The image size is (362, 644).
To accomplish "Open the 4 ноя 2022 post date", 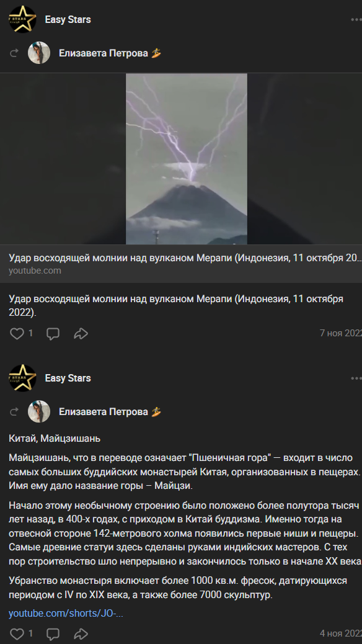I will tap(341, 633).
